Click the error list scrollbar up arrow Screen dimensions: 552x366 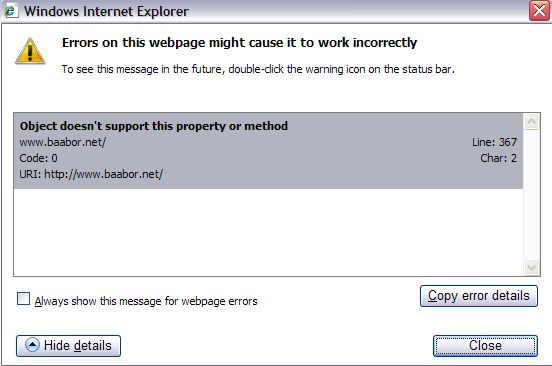(x=532, y=122)
